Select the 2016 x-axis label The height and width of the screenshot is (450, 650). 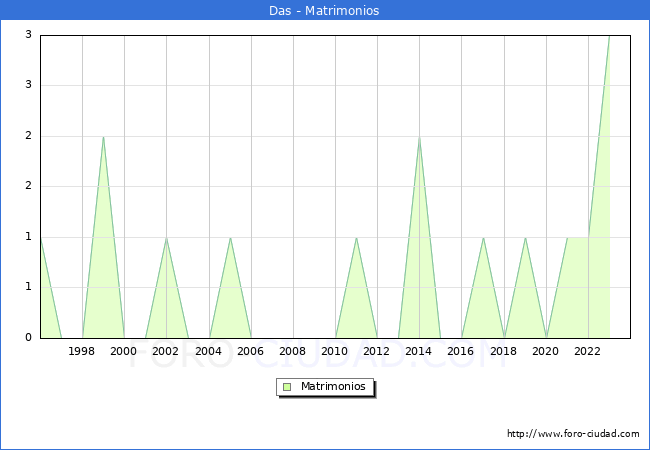click(461, 351)
